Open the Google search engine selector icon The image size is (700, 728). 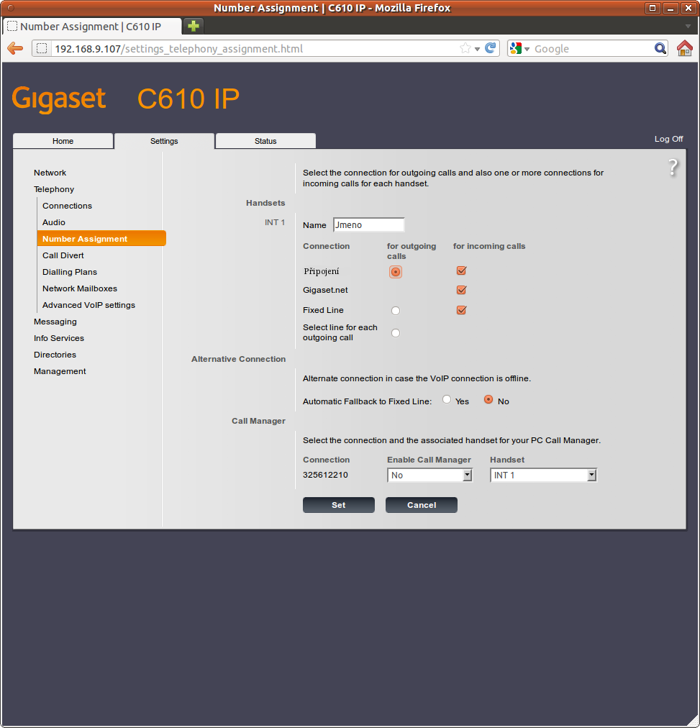(x=519, y=48)
